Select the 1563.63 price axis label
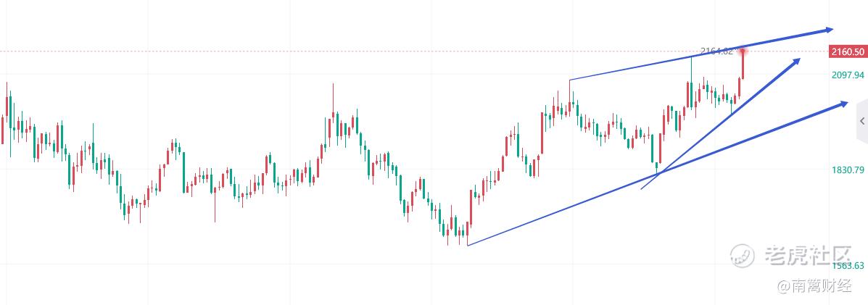 tap(848, 265)
